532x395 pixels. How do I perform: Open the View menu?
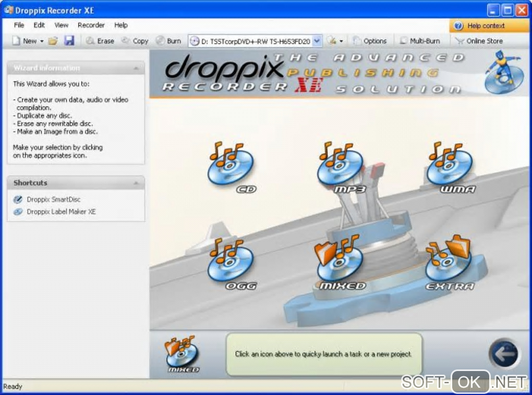point(62,25)
